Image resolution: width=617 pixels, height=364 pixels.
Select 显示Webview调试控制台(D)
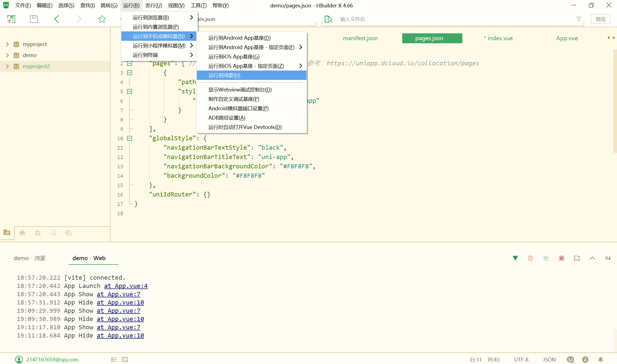tap(252, 90)
